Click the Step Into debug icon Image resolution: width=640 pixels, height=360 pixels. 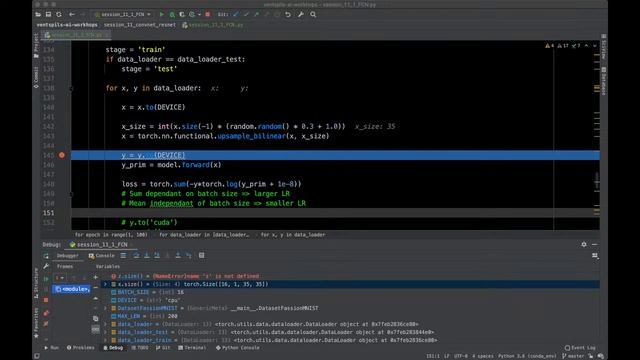coord(147,256)
